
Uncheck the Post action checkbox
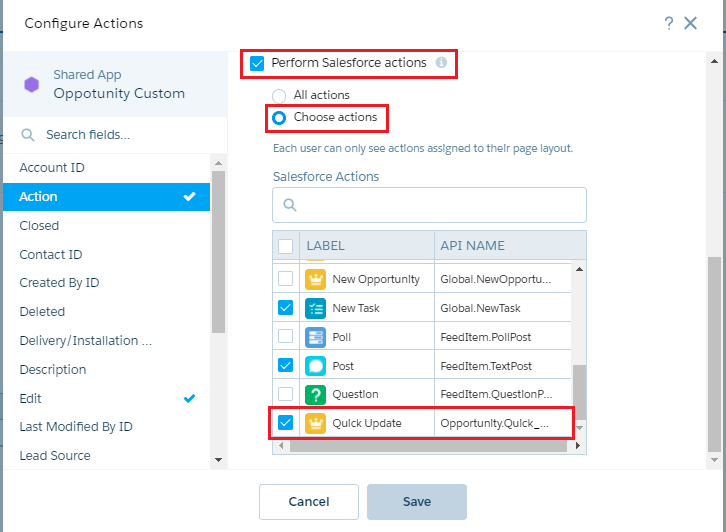pyautogui.click(x=285, y=365)
